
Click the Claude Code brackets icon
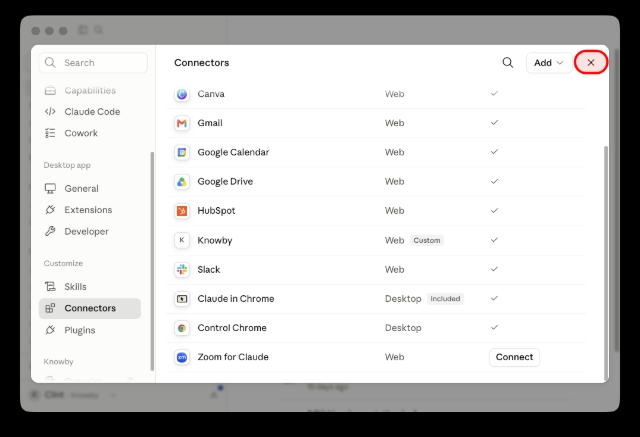point(50,111)
